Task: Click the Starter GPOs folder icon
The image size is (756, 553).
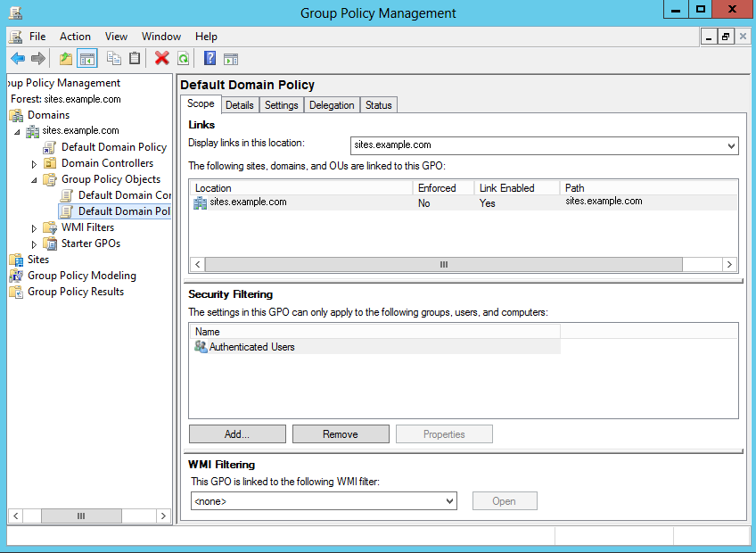Action: point(50,243)
